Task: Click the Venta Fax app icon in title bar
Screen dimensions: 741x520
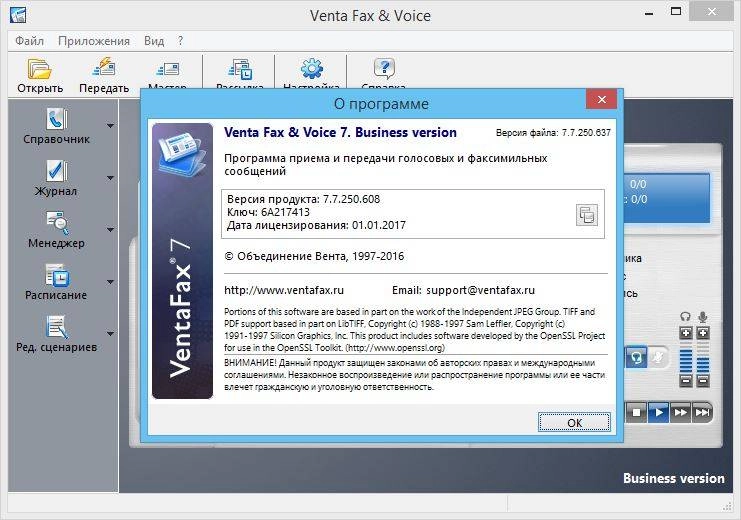Action: pyautogui.click(x=18, y=15)
